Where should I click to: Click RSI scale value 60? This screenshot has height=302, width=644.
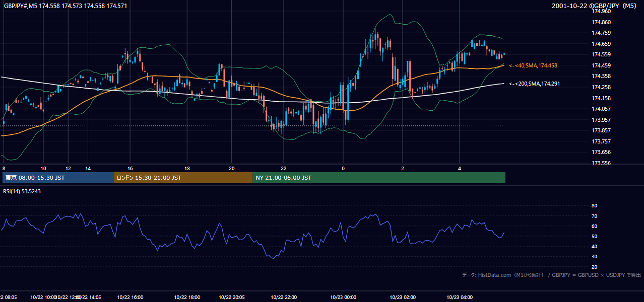(x=594, y=226)
